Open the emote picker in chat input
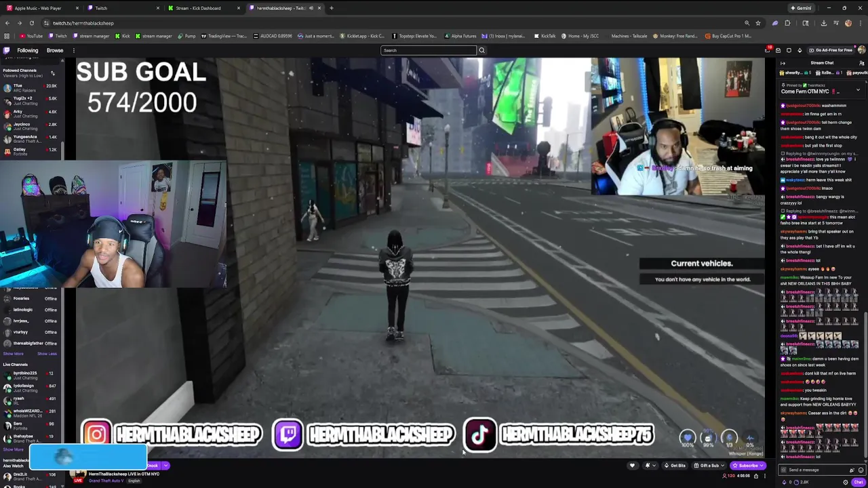The image size is (868, 488). tap(861, 470)
